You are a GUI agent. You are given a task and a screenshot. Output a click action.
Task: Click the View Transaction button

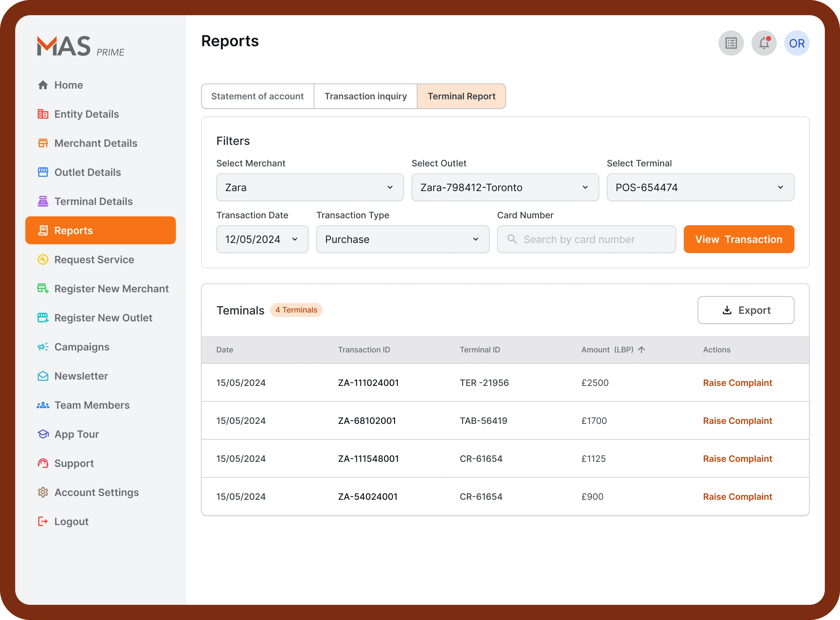[x=738, y=238]
